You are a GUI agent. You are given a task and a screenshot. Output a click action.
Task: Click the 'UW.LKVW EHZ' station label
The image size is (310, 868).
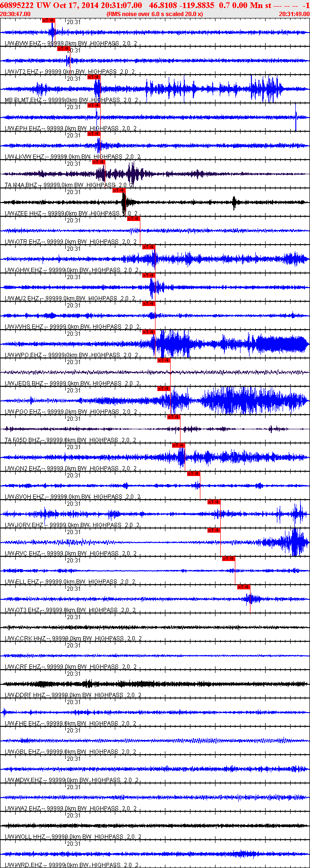pos(25,157)
